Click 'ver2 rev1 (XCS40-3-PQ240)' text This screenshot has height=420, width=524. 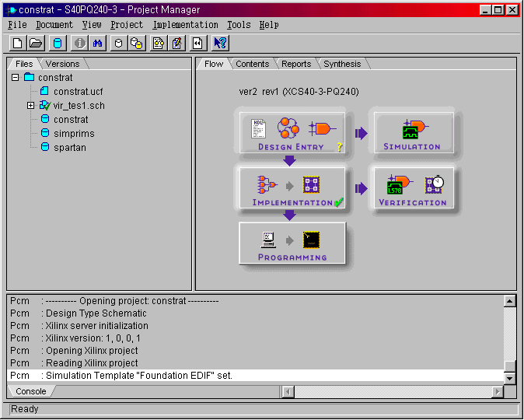[299, 92]
